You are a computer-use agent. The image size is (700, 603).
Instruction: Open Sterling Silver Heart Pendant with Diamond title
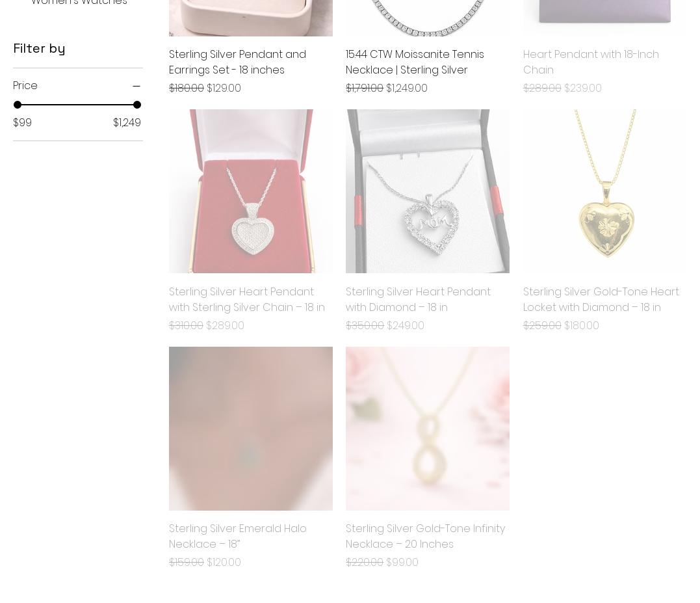(418, 299)
